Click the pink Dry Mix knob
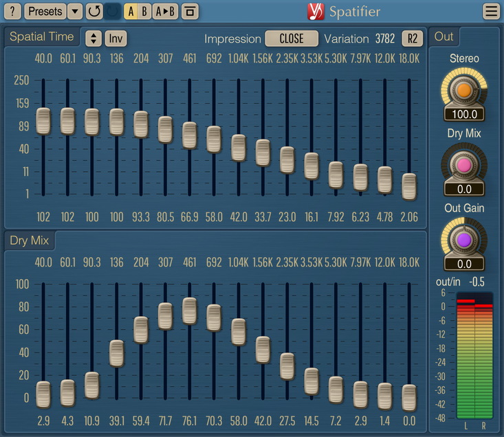504x437 pixels. click(464, 166)
